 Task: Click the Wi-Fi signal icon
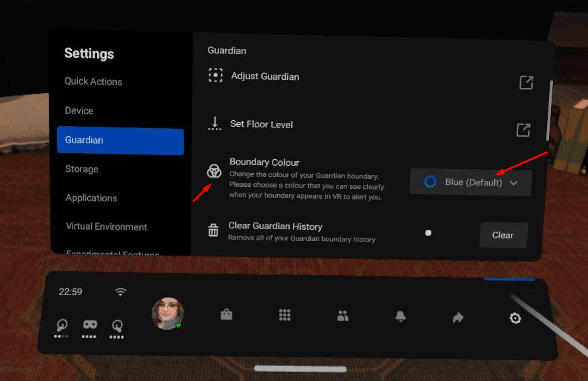pyautogui.click(x=120, y=292)
